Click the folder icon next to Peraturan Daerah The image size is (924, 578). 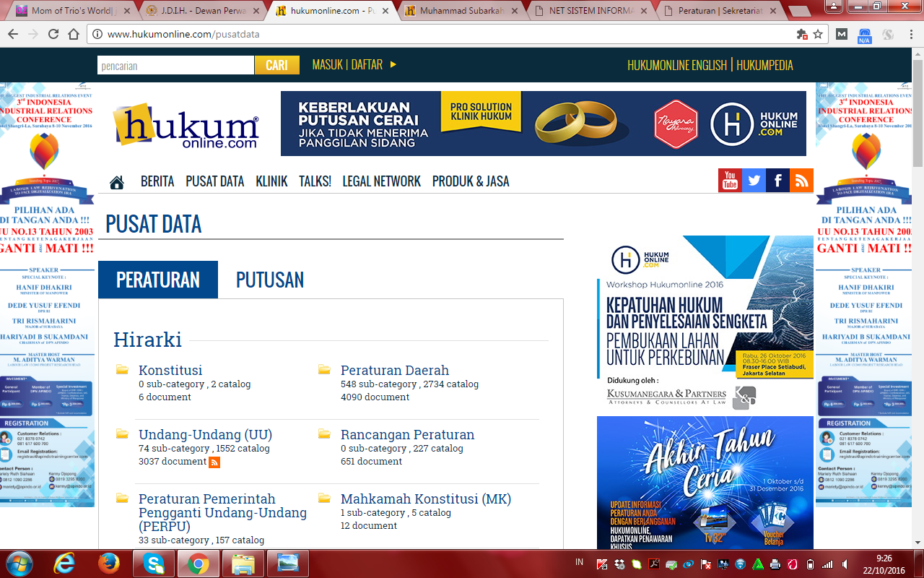(325, 370)
